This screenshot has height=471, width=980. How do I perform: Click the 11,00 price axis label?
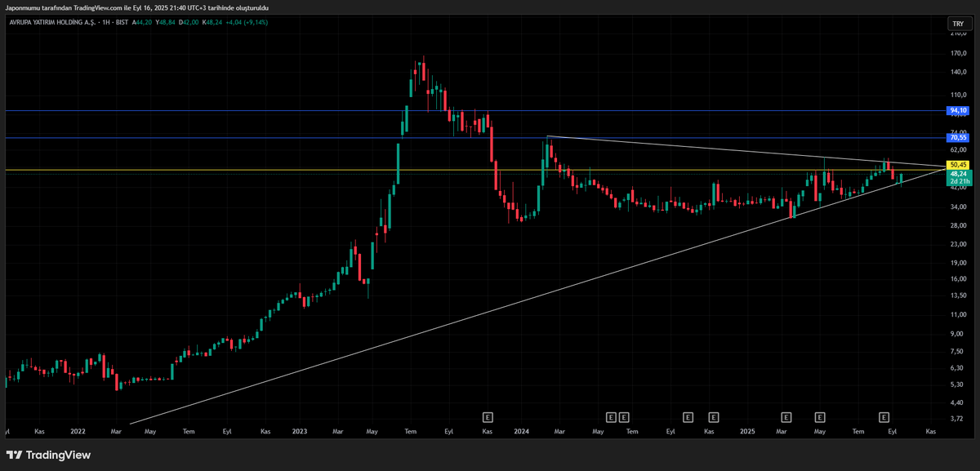coord(957,314)
